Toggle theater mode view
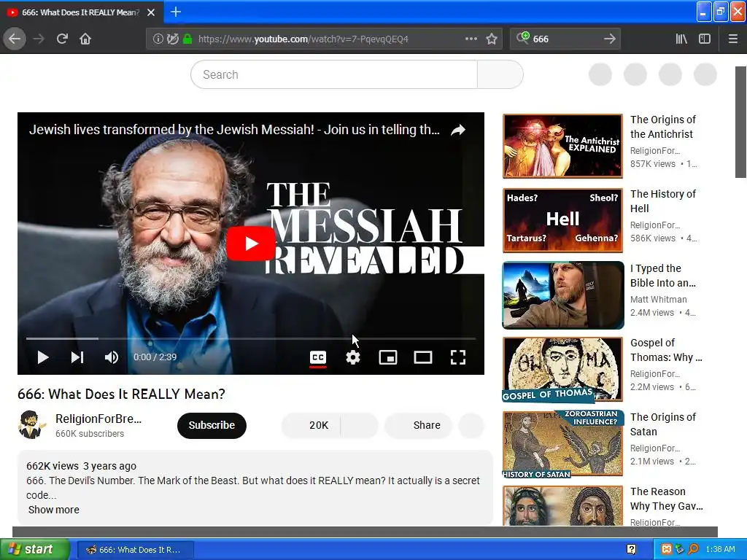The width and height of the screenshot is (747, 560). pos(423,357)
